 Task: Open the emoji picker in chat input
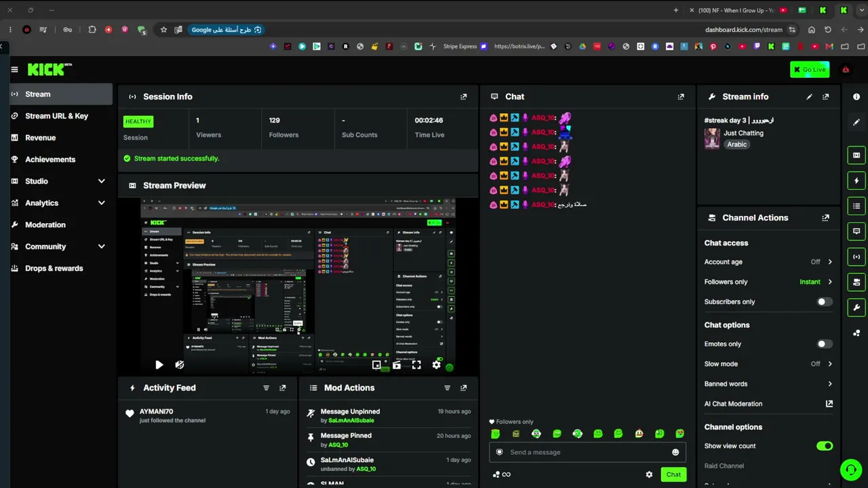pyautogui.click(x=675, y=452)
